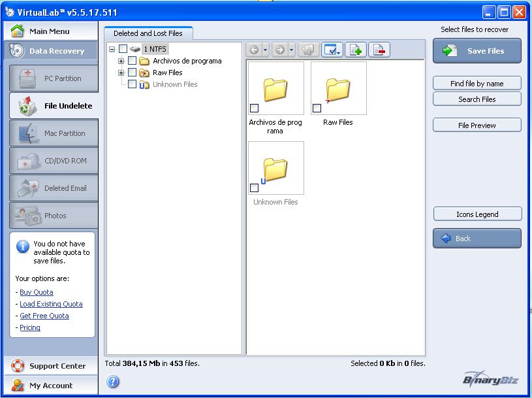Check the Raw Files tree checkbox
This screenshot has height=398, width=532.
[133, 73]
